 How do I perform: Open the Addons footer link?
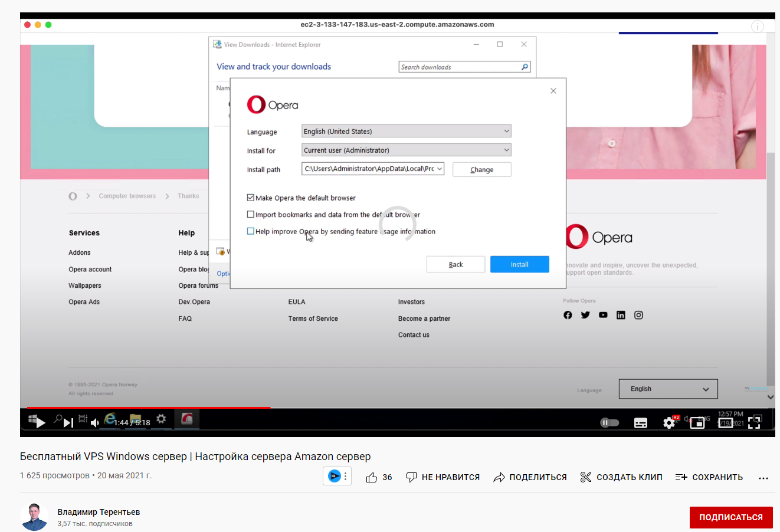pyautogui.click(x=80, y=252)
